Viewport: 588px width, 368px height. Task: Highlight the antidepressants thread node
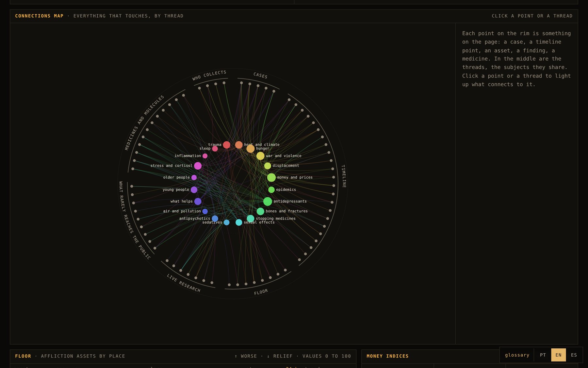(x=268, y=202)
